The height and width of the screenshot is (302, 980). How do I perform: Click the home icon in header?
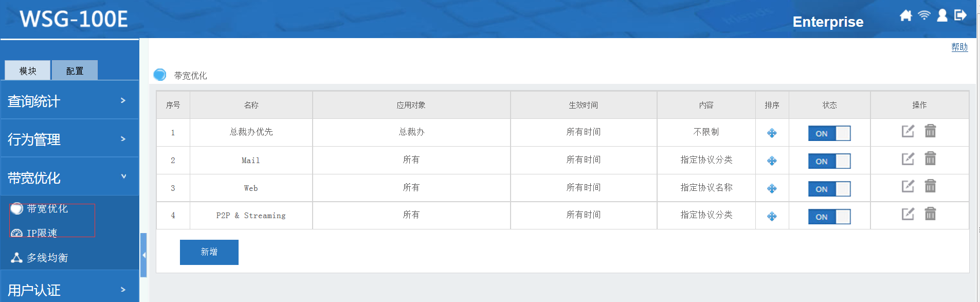coord(905,15)
